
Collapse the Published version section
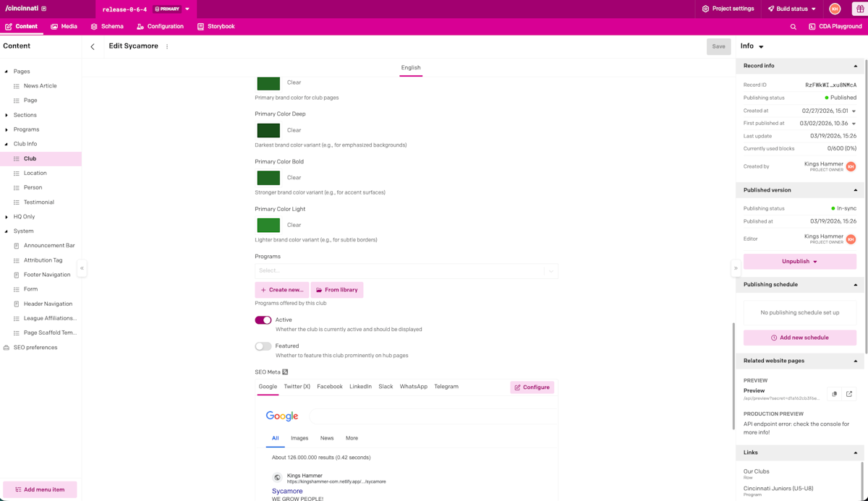(x=856, y=190)
